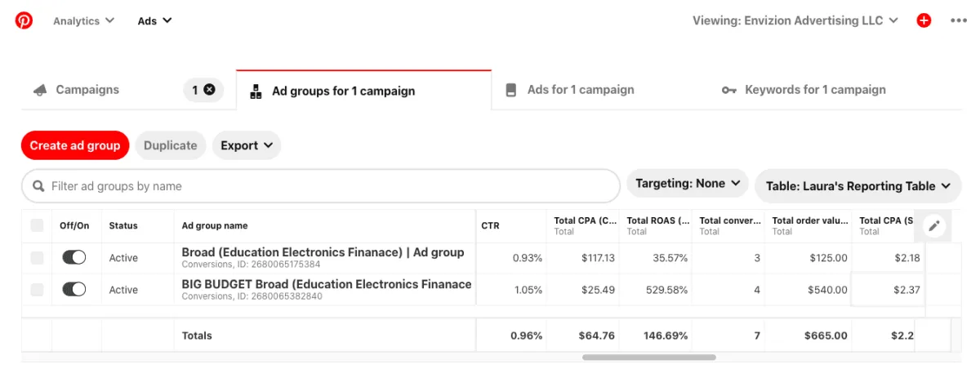Switch to Ads for 1 campaign tab

click(580, 90)
